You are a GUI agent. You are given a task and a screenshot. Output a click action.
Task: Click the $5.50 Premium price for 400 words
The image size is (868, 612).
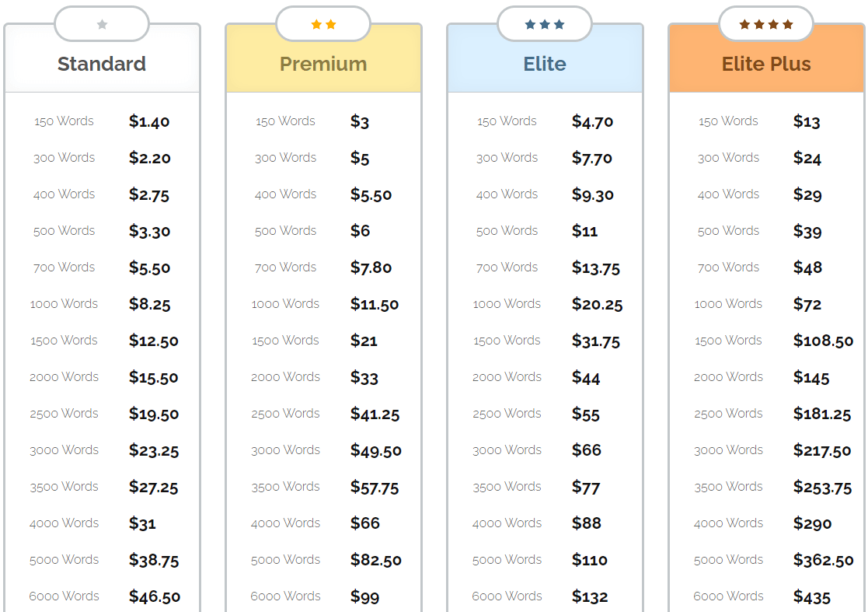tap(371, 194)
